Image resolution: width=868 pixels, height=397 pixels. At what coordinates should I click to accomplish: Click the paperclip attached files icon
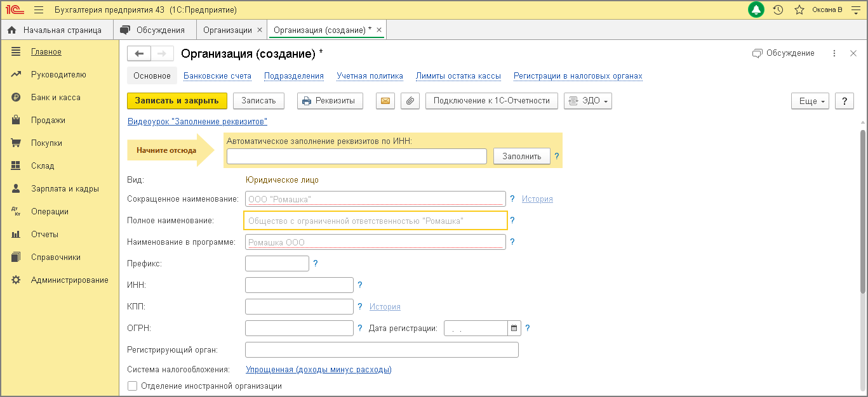[x=410, y=101]
